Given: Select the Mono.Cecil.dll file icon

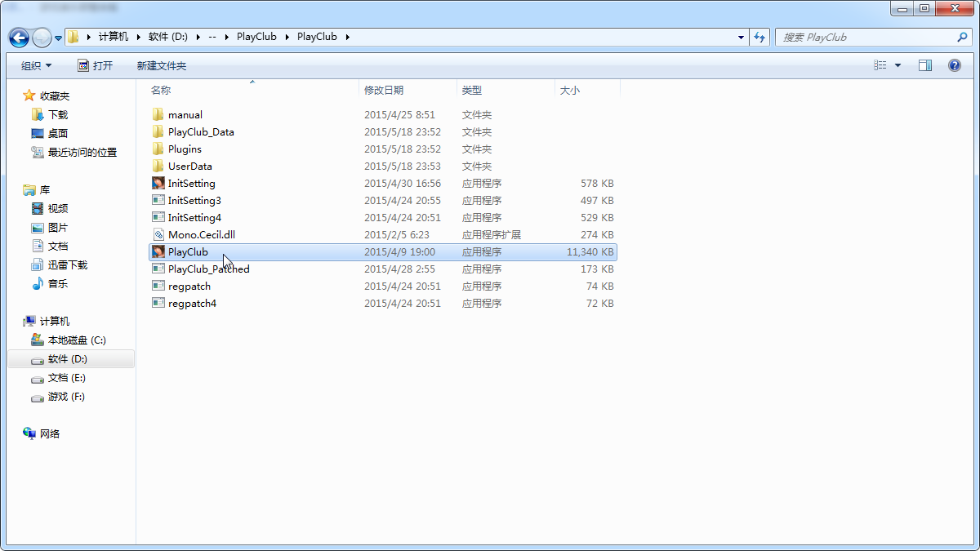Looking at the screenshot, I should [x=158, y=235].
